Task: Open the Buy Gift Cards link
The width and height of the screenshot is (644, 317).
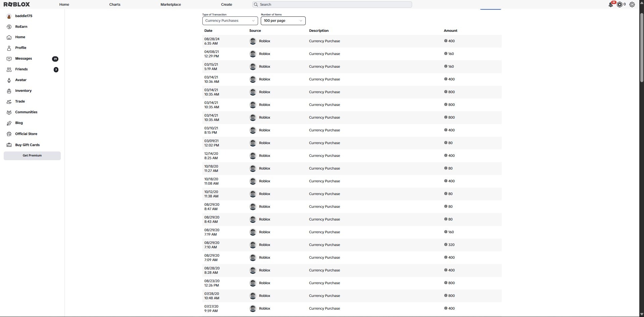Action: (27, 145)
